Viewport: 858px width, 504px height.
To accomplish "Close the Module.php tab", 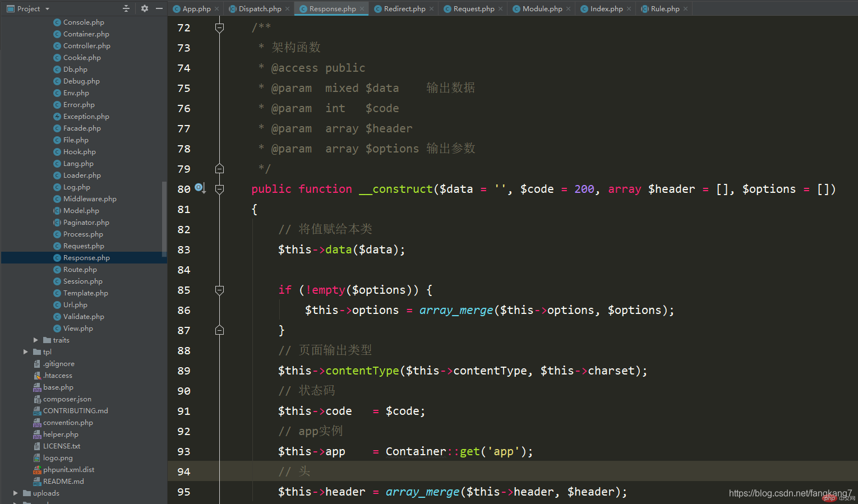I will pyautogui.click(x=568, y=9).
